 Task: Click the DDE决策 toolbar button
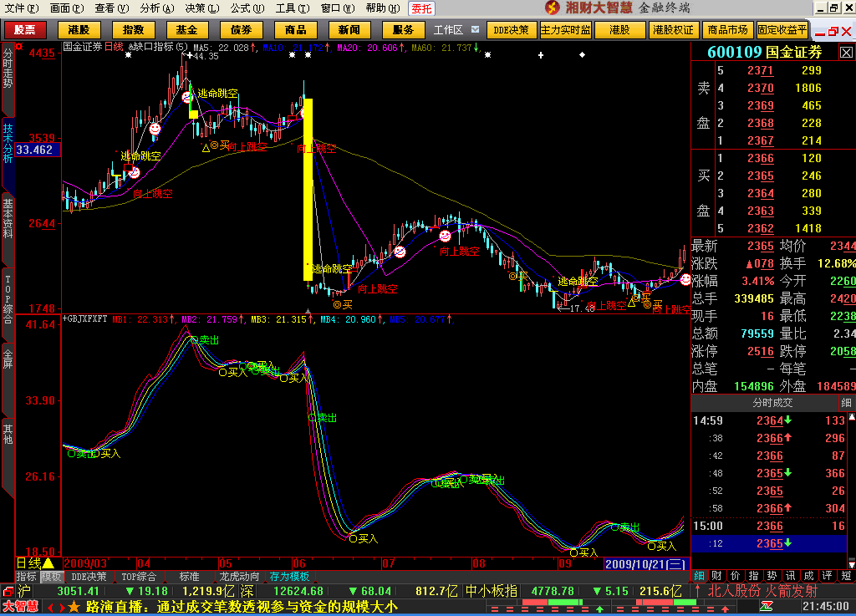(511, 30)
